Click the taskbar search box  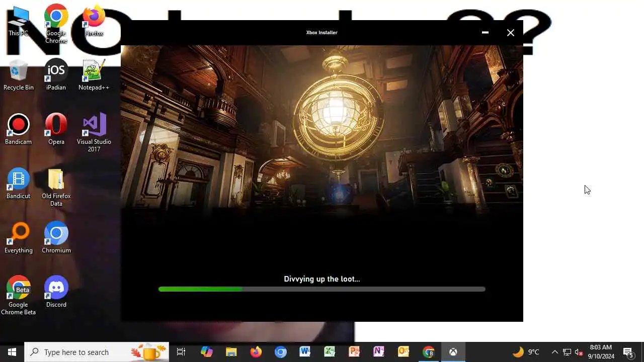tap(97, 352)
